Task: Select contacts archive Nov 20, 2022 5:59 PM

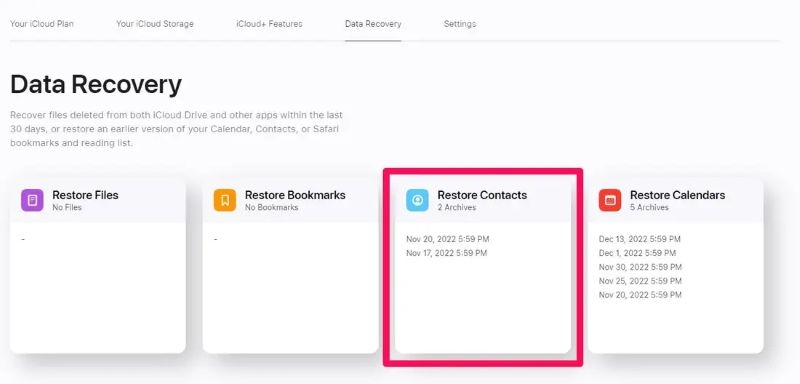Action: 447,239
